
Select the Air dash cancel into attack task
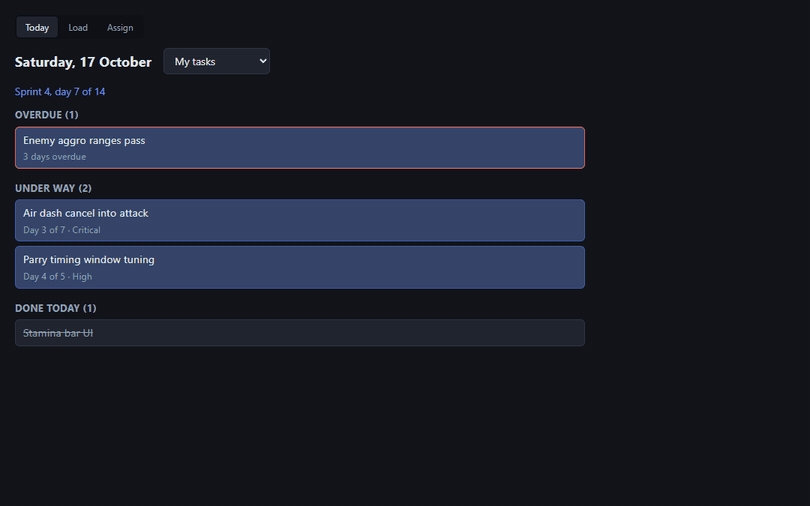(x=300, y=220)
